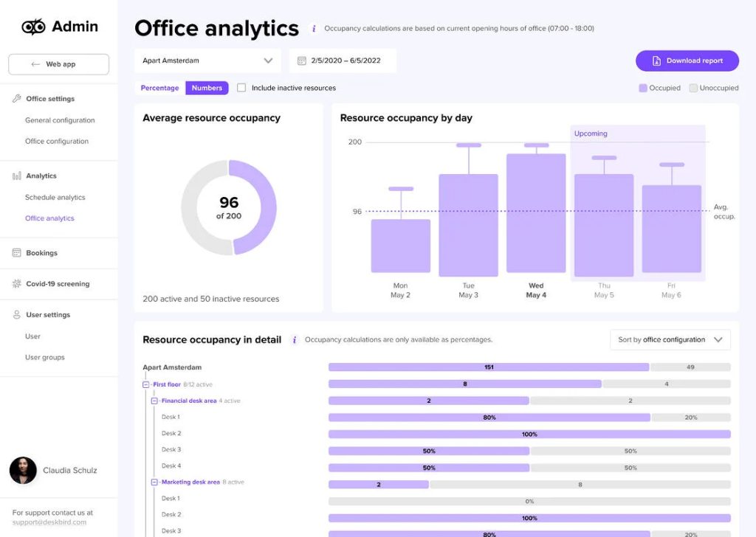
Task: Click the purple Occupied color swatch
Action: click(642, 87)
